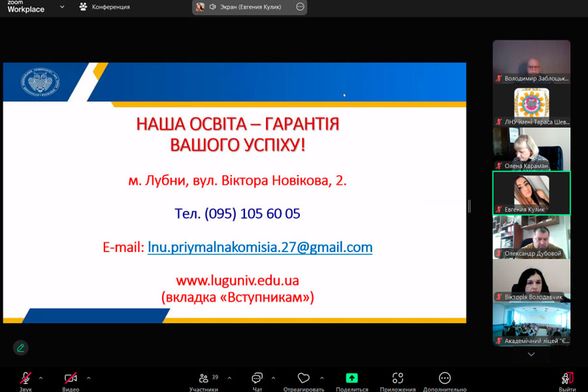Click participant count 39
Image resolution: width=588 pixels, height=392 pixels.
tap(215, 377)
